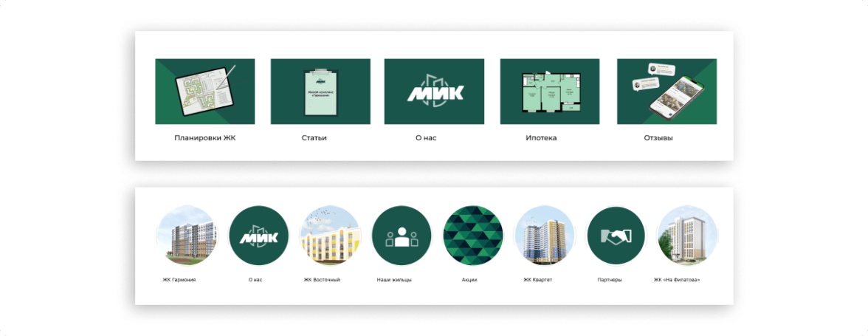Select the ЖК Квартет circular tower icon
868x336 pixels.
click(545, 236)
